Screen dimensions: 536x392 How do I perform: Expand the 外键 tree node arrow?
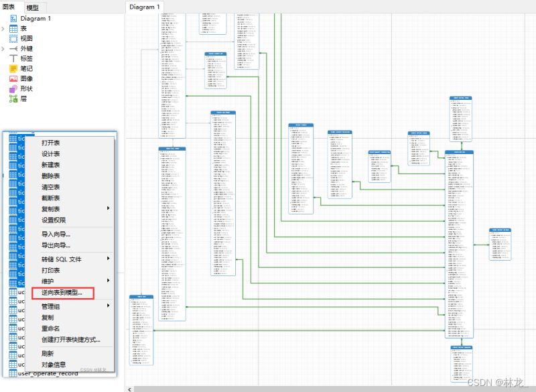point(3,49)
